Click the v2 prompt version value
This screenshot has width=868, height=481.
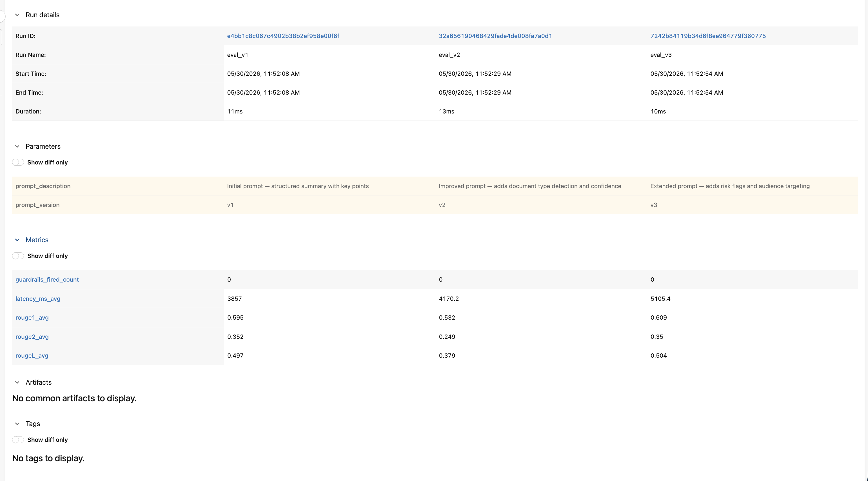tap(442, 205)
